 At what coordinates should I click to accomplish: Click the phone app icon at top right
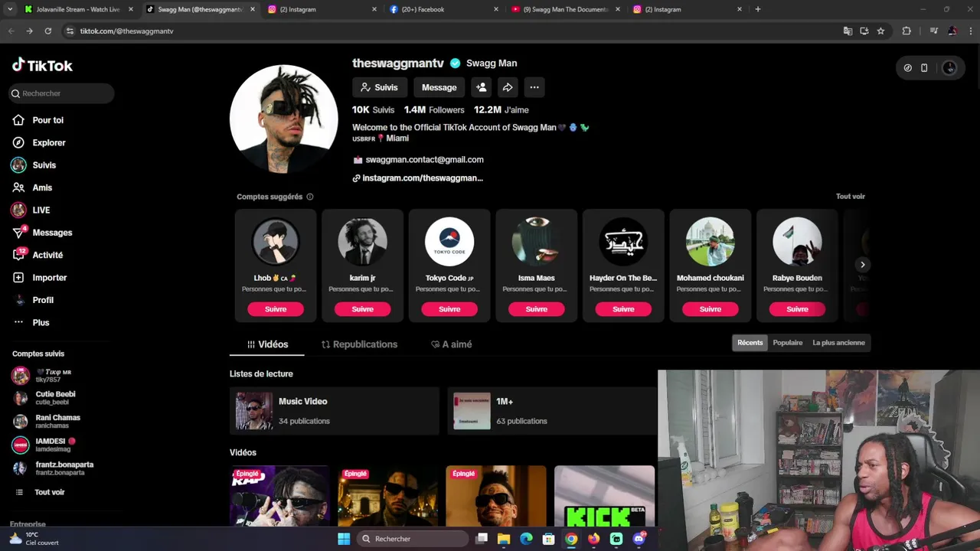[924, 68]
